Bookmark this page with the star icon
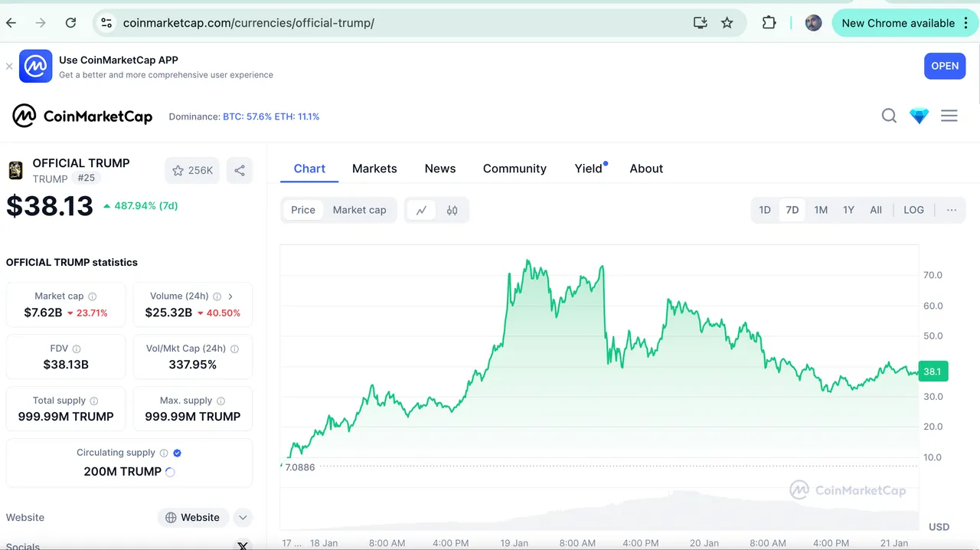980x550 pixels. click(727, 23)
